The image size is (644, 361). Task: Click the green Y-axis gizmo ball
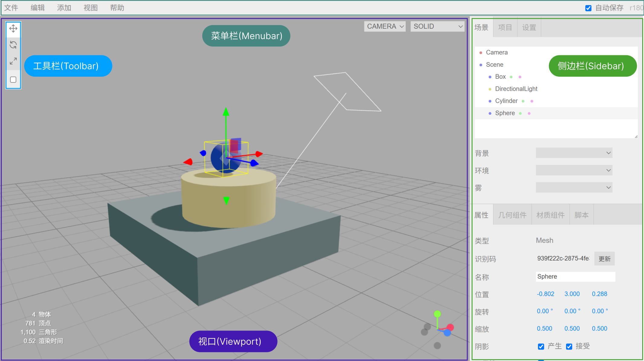pyautogui.click(x=437, y=314)
